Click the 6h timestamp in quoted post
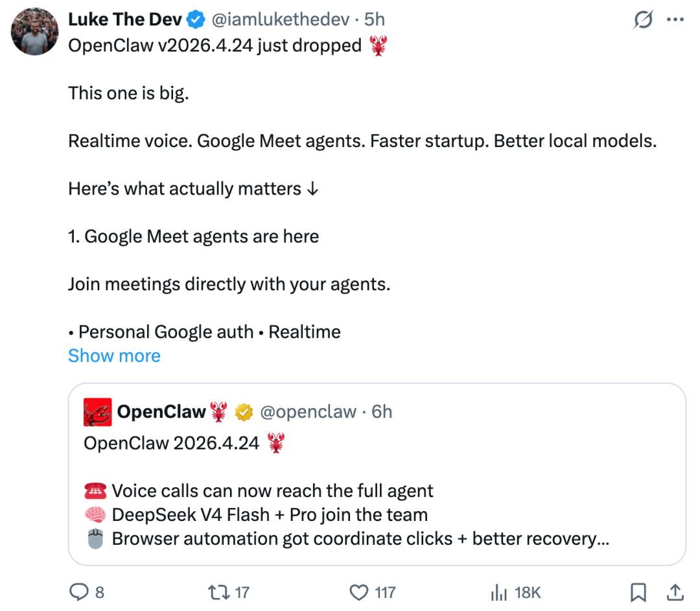 [382, 412]
